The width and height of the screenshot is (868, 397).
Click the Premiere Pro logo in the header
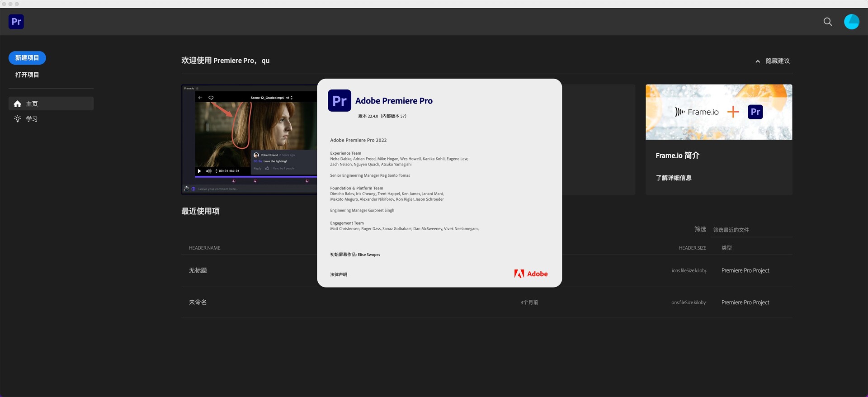[x=16, y=22]
